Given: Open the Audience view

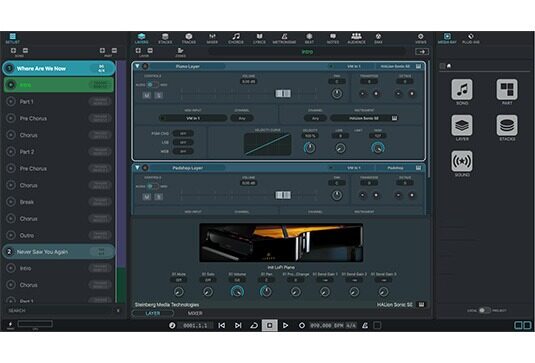Looking at the screenshot, I should coord(357,38).
